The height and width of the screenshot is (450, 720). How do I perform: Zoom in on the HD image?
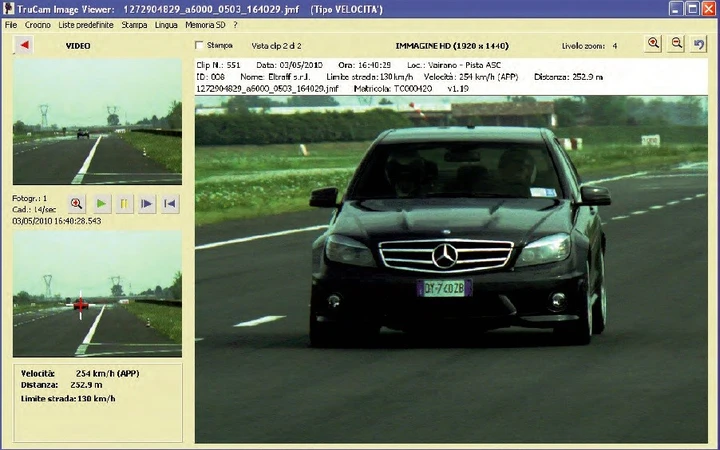(653, 44)
